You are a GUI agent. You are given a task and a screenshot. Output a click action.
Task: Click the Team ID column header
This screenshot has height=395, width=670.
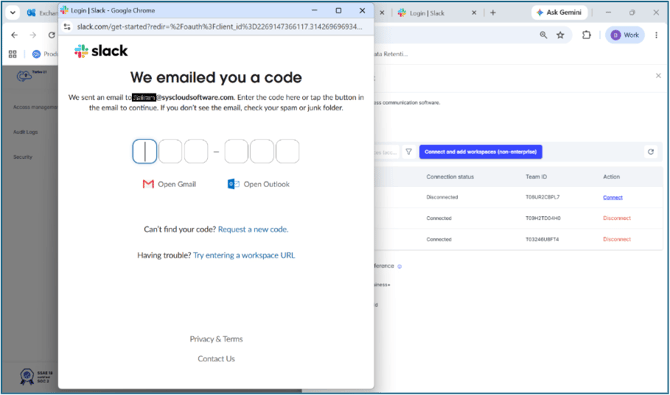coord(536,177)
